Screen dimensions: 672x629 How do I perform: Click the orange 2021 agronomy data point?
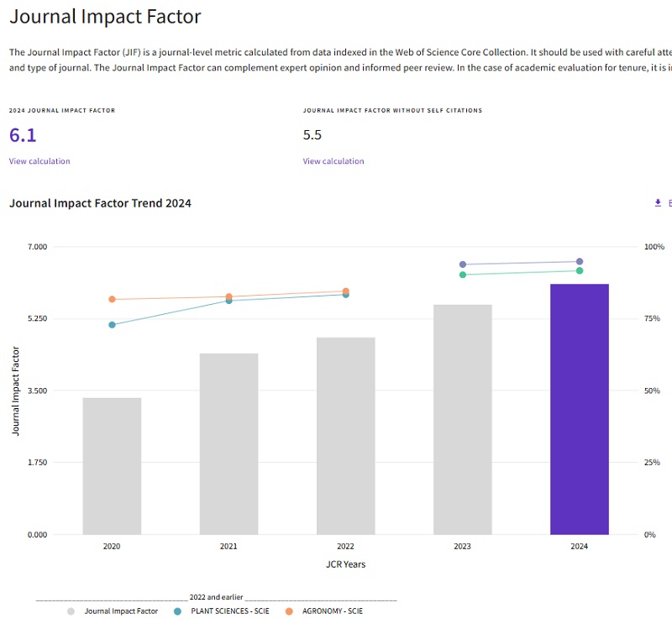[228, 296]
